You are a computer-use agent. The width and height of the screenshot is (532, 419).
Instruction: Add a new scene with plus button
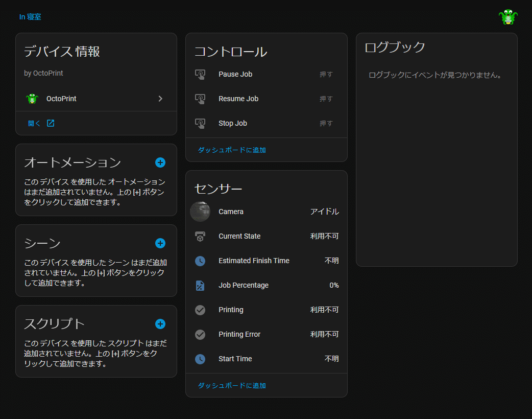[160, 243]
